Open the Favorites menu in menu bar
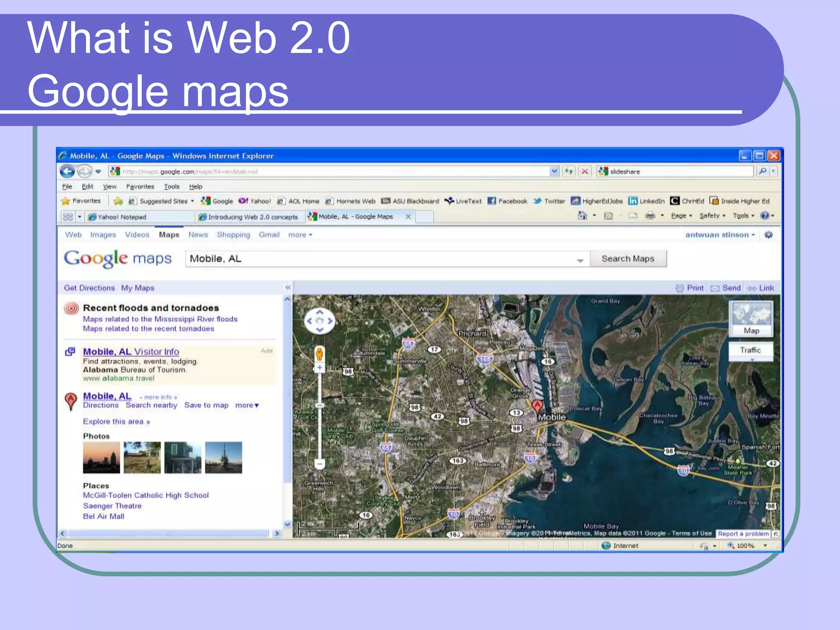This screenshot has height=630, width=840. click(140, 187)
